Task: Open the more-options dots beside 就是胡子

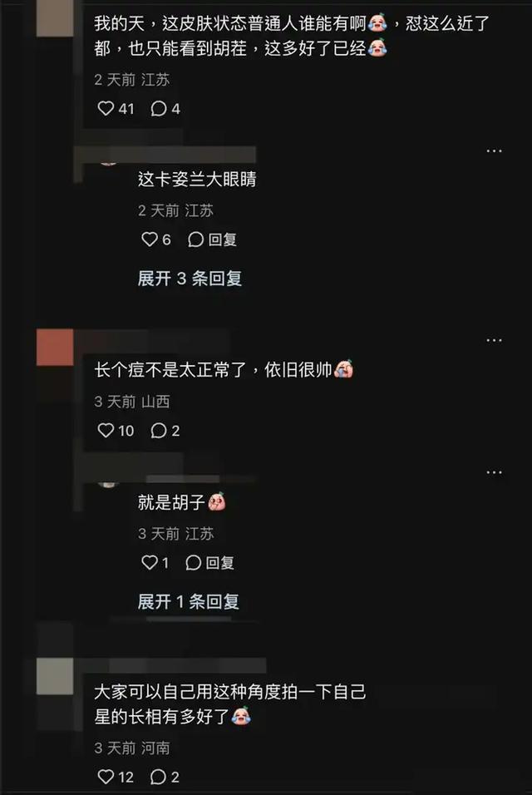Action: (x=494, y=472)
